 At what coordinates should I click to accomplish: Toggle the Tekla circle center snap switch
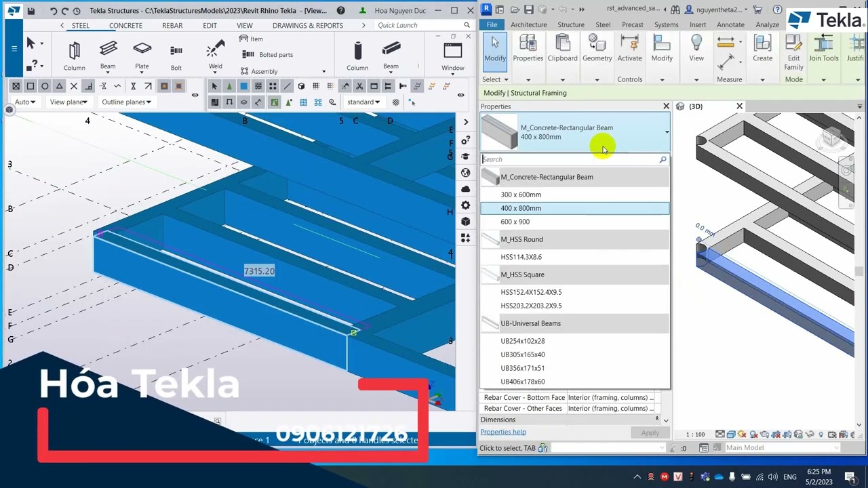[x=45, y=86]
